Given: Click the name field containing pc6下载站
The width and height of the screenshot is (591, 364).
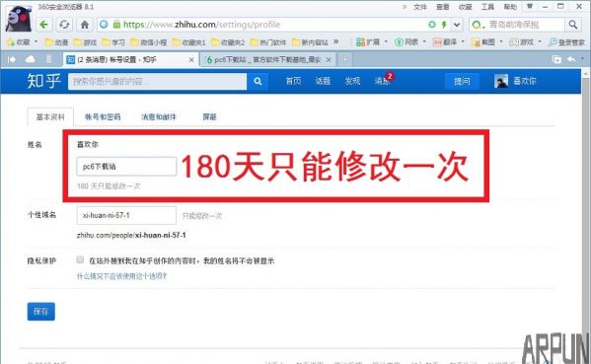Looking at the screenshot, I should (126, 167).
